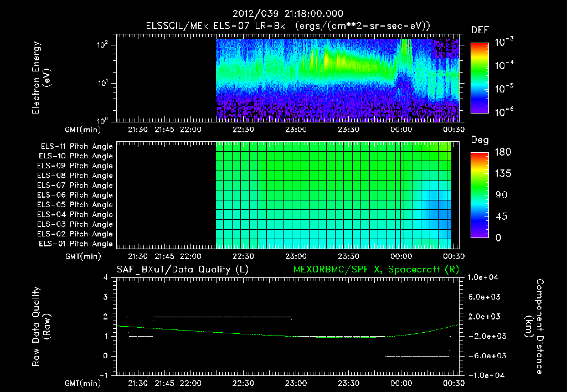
Task: Click GMT(min) label under the pitch angle panel
Action: tap(83, 256)
